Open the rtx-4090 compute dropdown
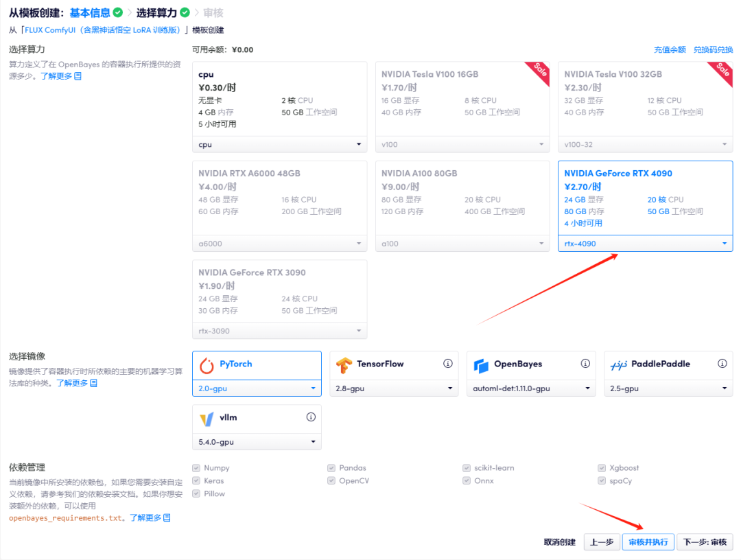741x560 pixels. point(646,244)
